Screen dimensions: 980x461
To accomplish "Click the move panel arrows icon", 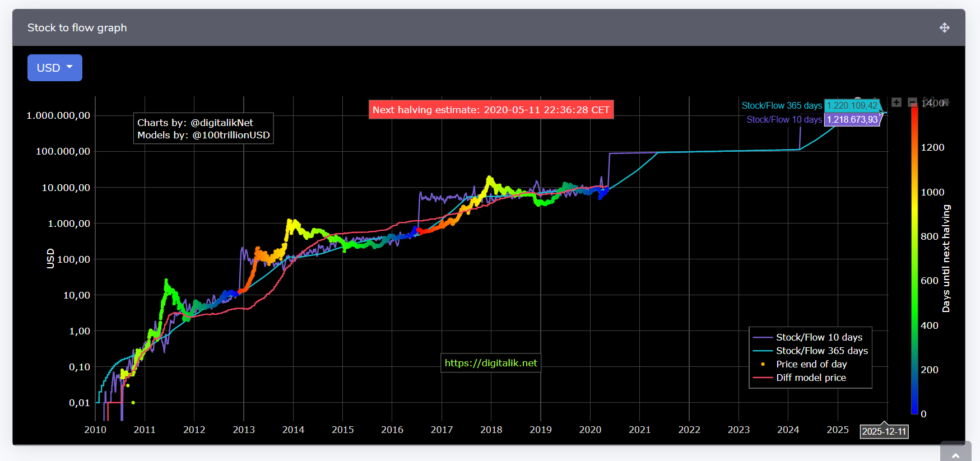I will coord(944,27).
